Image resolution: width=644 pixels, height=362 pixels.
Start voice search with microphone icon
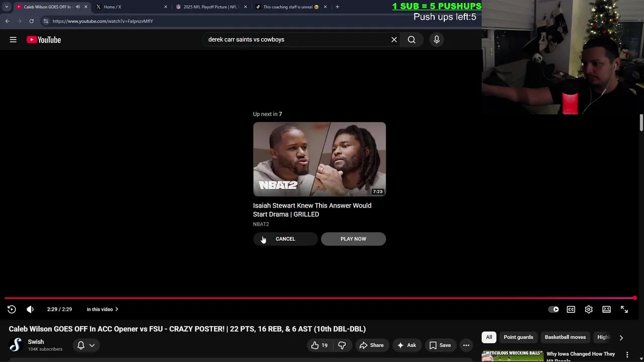coord(437,40)
